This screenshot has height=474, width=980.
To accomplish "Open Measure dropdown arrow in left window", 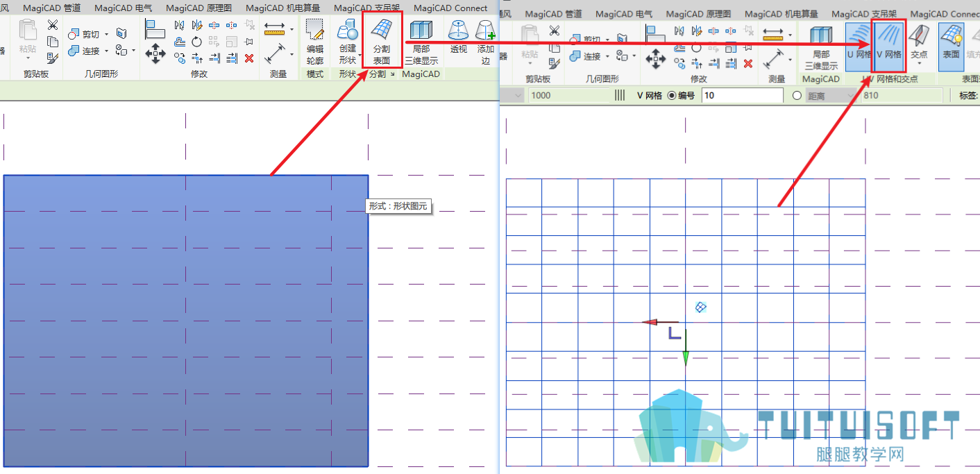I will 291,29.
